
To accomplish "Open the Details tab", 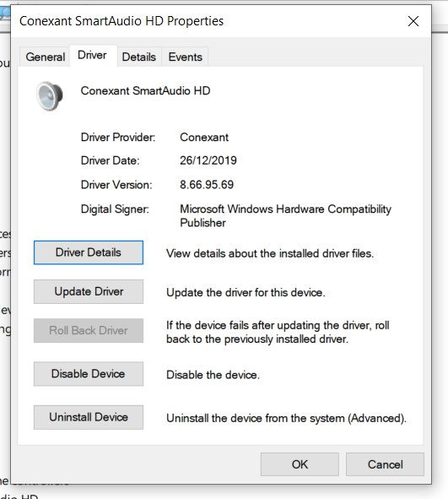I will 139,57.
